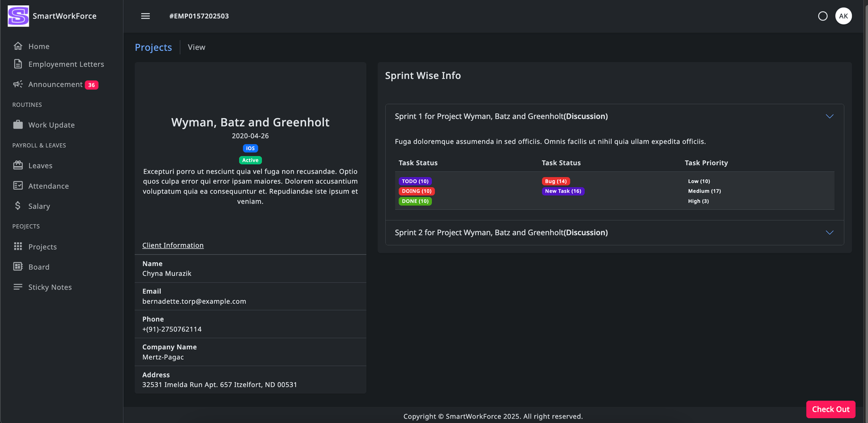Open Sticky Notes menu item
Screen dimensions: 868x423
49,287
